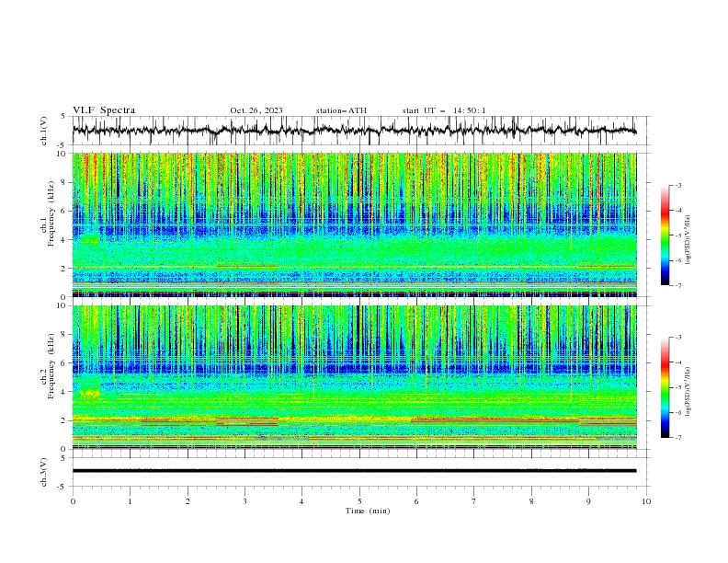Click the '0' tick on Time axis

click(73, 501)
